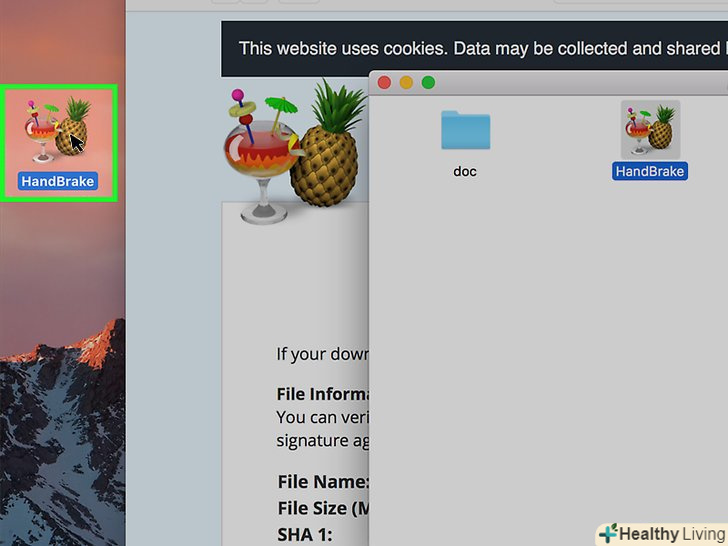This screenshot has width=728, height=546.
Task: Click the large HandBrake logo on the website
Action: tap(296, 151)
